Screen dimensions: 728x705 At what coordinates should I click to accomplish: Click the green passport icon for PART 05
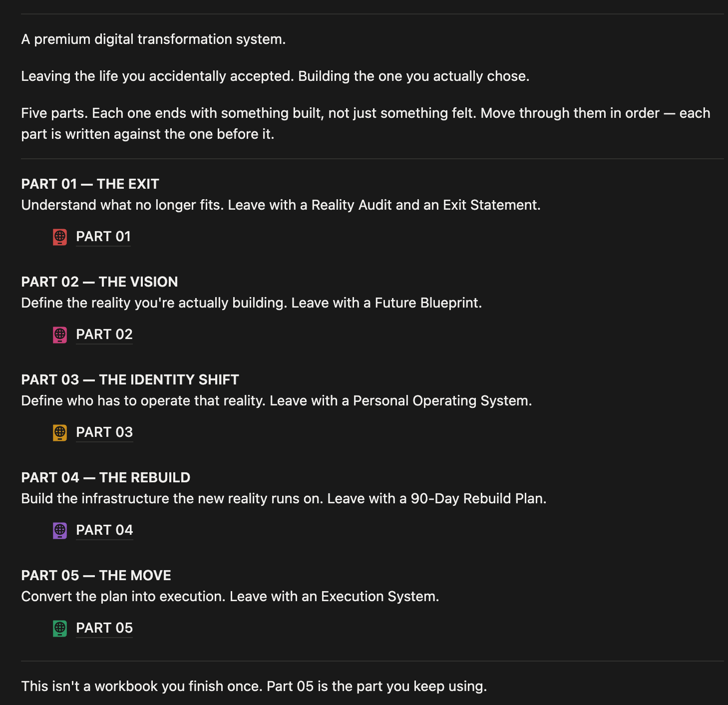pyautogui.click(x=60, y=628)
